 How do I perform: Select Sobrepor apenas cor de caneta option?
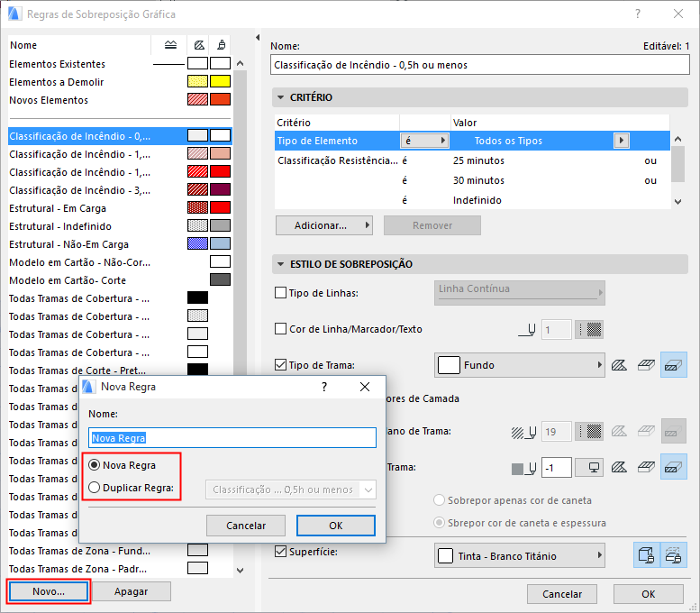440,500
